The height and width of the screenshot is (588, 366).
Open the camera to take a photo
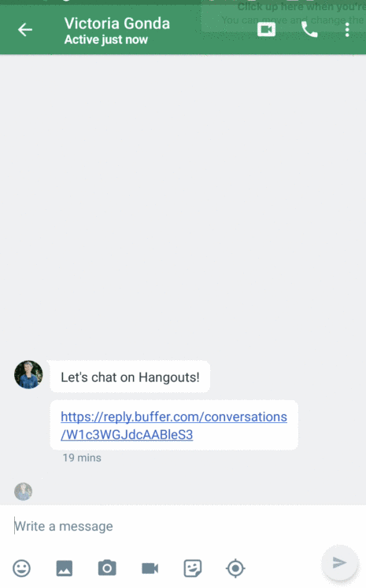107,568
